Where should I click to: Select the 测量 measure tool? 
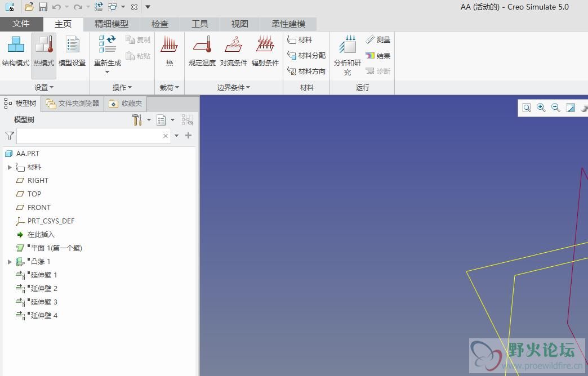(378, 40)
